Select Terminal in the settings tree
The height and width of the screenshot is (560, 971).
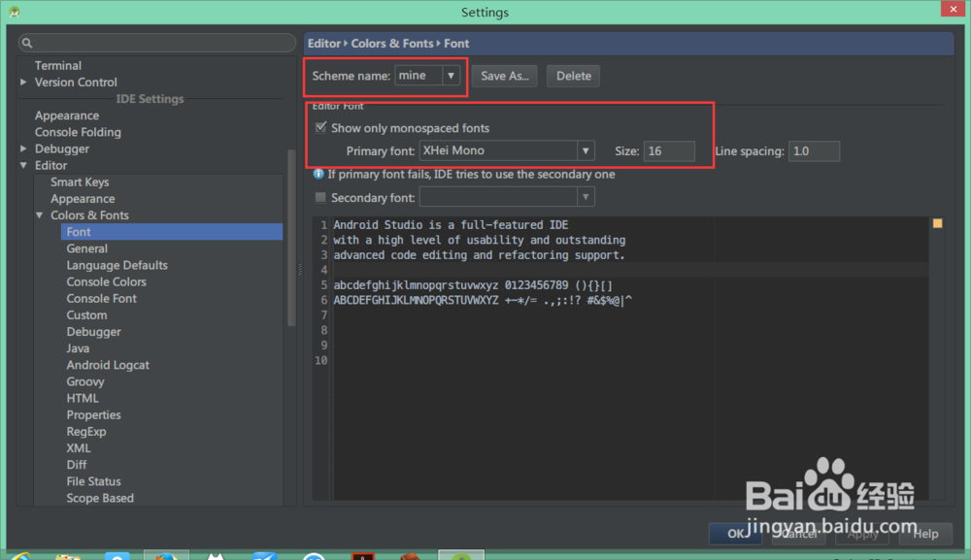click(57, 65)
